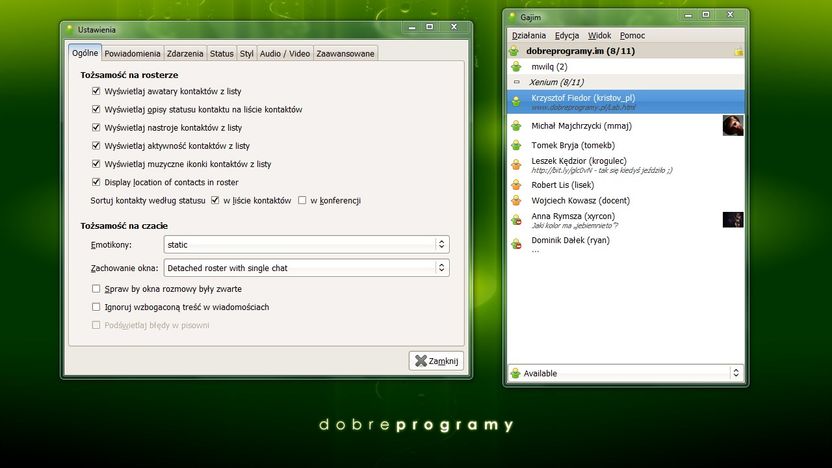Select contact Leszek Kędzior (krogulec)
This screenshot has height=468, width=832.
coord(626,164)
